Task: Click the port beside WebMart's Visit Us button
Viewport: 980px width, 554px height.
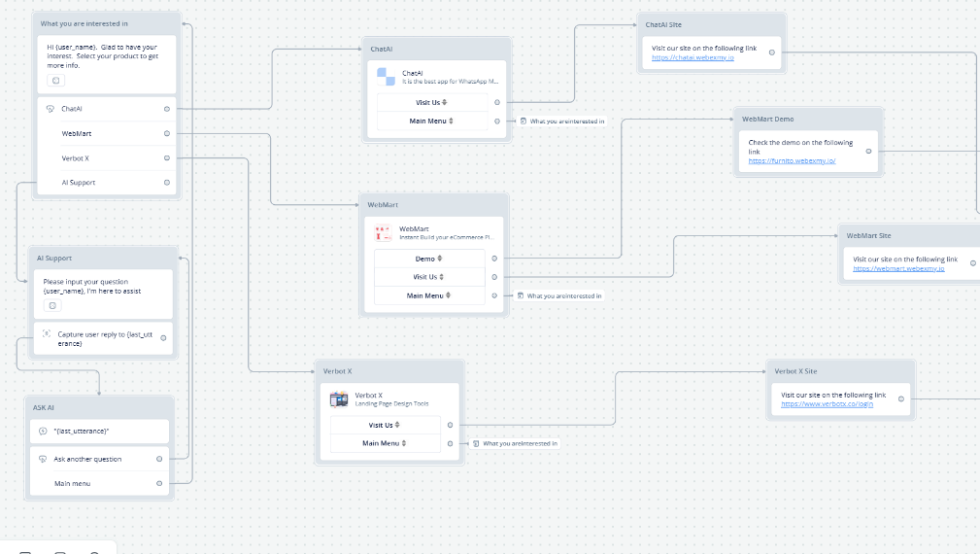Action: [494, 277]
